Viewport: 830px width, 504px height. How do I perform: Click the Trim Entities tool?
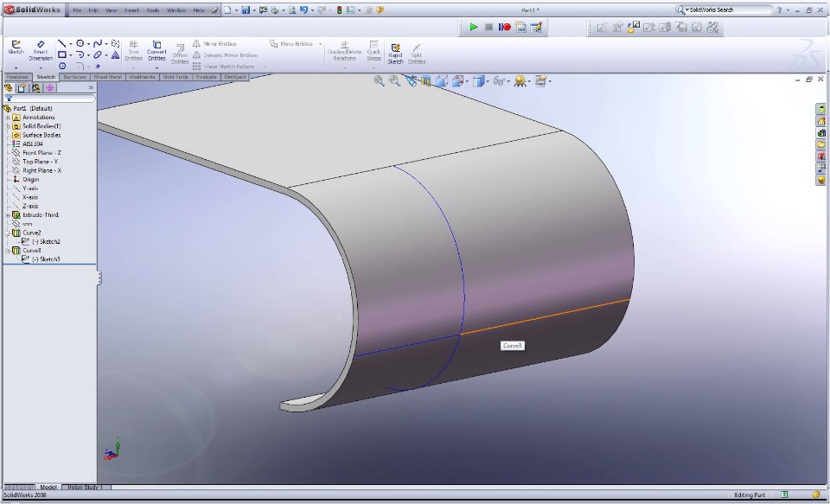[133, 51]
